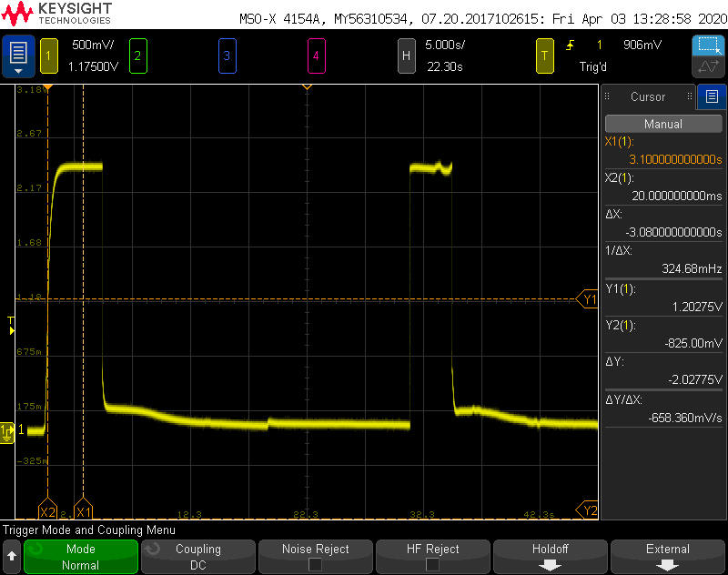The width and height of the screenshot is (728, 575).
Task: Click the Trig'd status indicator
Action: [x=593, y=66]
